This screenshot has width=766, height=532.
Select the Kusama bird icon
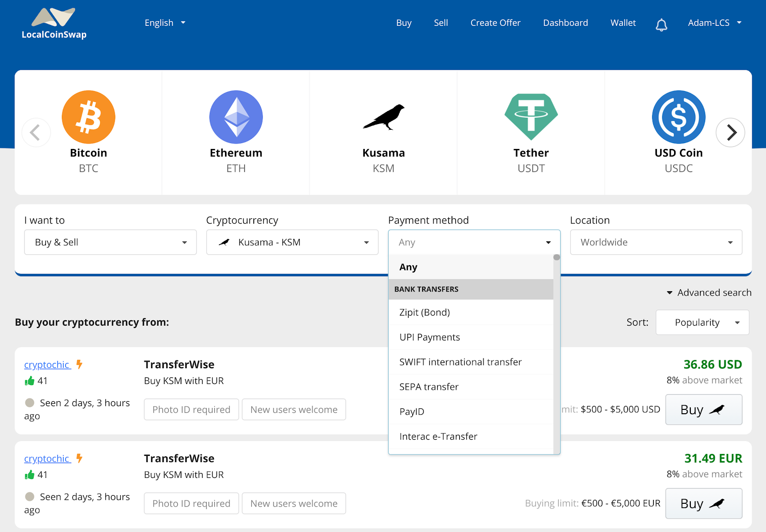(x=383, y=117)
